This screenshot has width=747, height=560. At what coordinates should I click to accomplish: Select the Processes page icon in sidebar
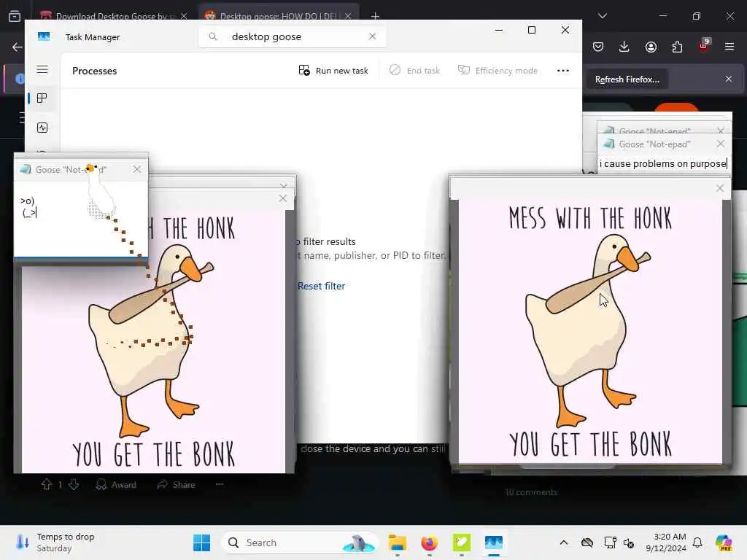(x=42, y=98)
